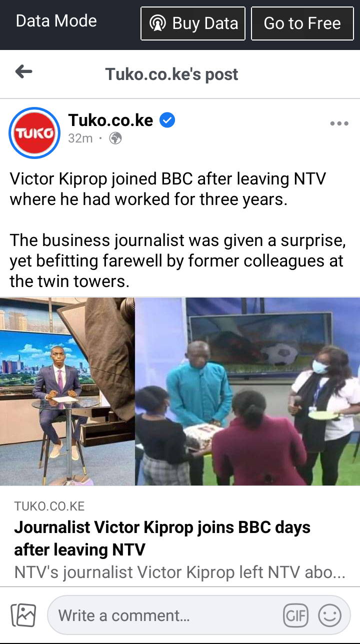
Task: Click the news anchor studio photo
Action: click(x=67, y=391)
